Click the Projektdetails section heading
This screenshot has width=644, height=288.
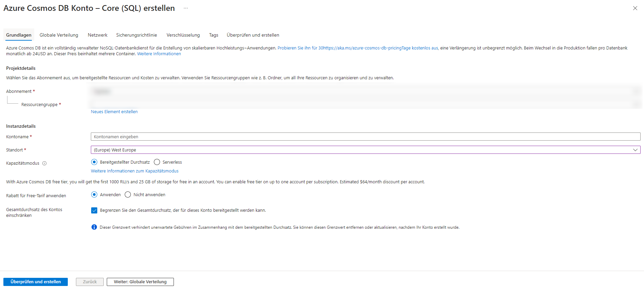click(x=21, y=68)
